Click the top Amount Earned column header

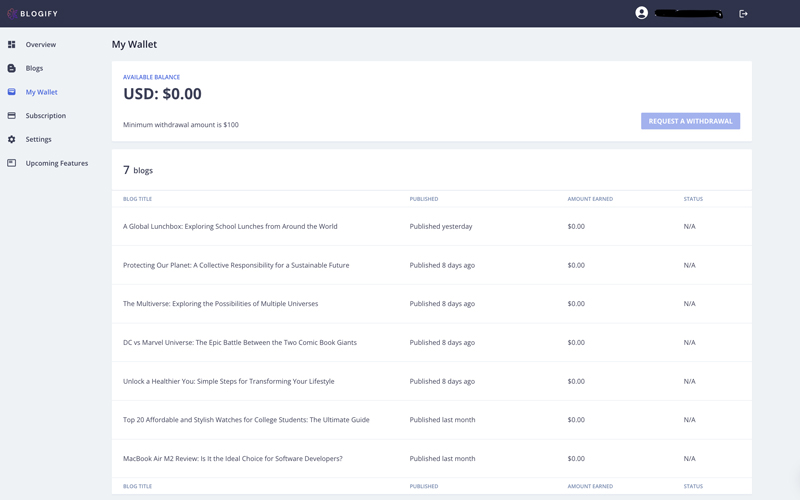pos(590,199)
